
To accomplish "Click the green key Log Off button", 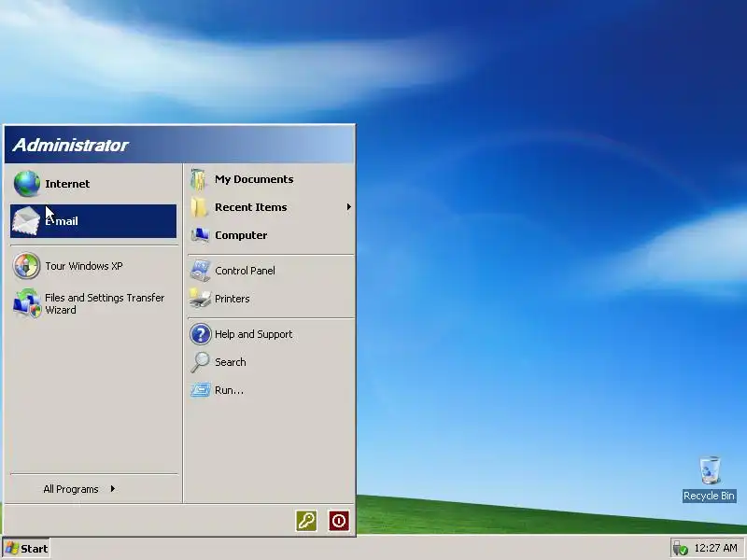I will pos(306,521).
